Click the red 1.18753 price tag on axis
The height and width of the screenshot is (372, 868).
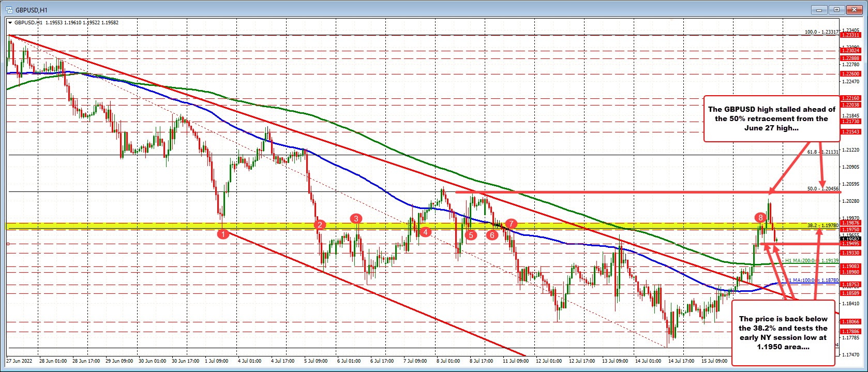[x=850, y=284]
